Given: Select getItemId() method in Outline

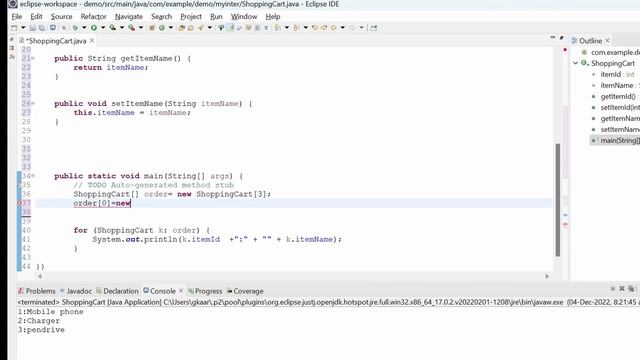Looking at the screenshot, I should point(615,96).
